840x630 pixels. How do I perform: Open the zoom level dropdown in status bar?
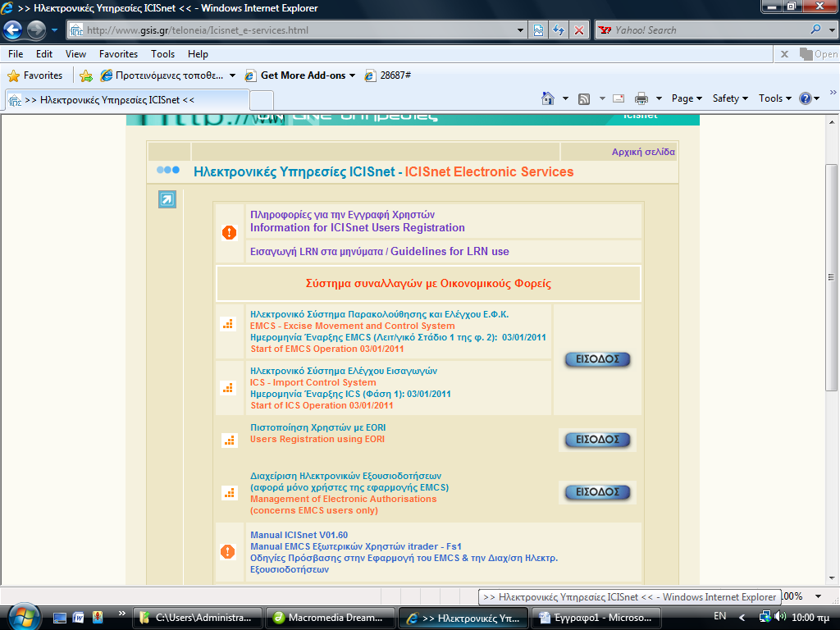point(818,596)
